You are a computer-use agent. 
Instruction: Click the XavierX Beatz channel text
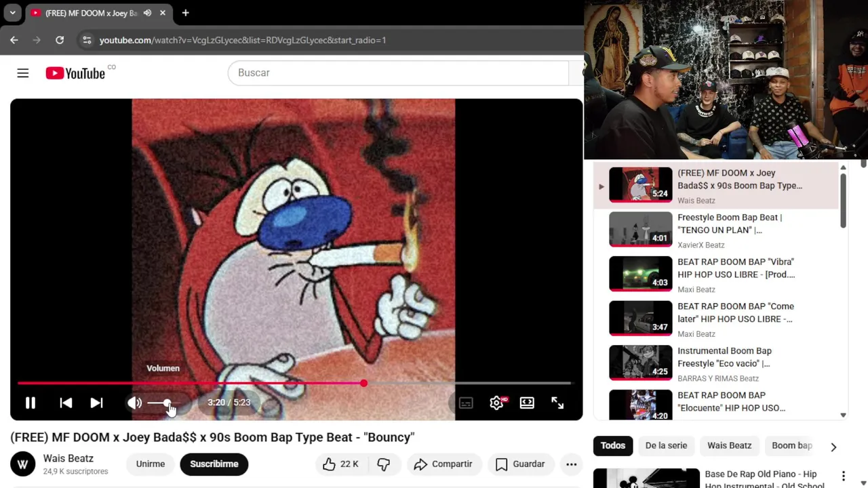click(701, 245)
